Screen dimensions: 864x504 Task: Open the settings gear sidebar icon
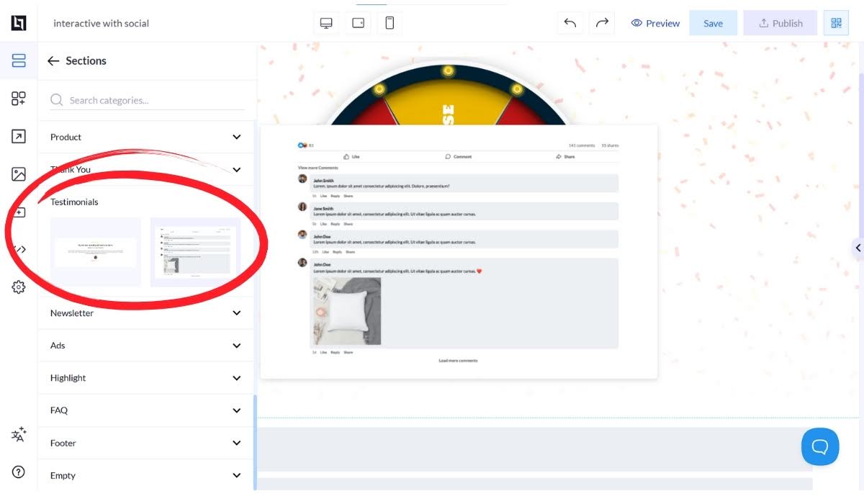pyautogui.click(x=19, y=287)
